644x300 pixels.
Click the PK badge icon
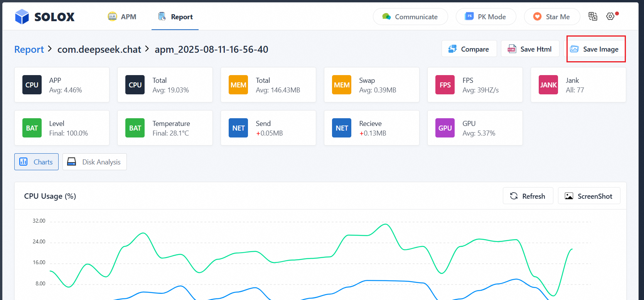[469, 16]
